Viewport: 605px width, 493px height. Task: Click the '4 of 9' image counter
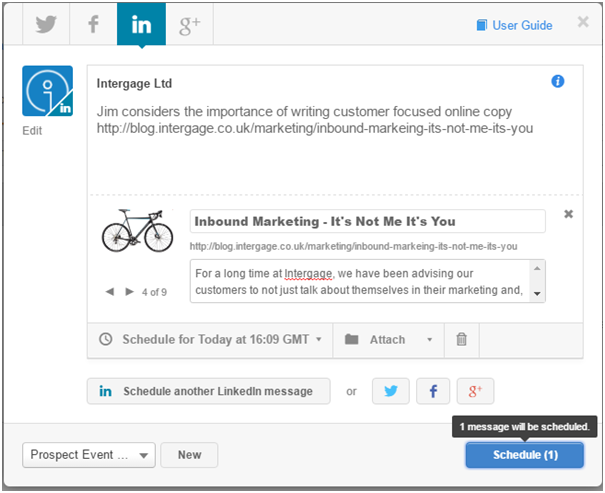[x=154, y=292]
